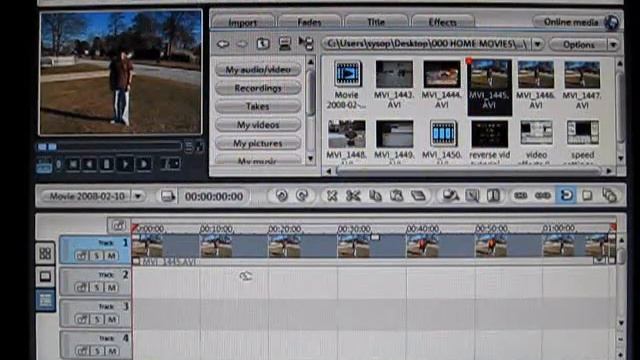Click the Redo icon in the editing toolbar

302,196
